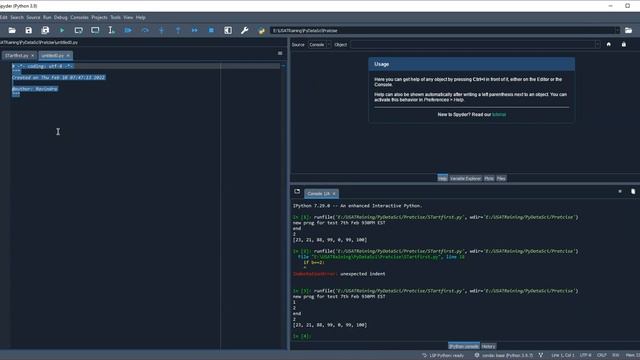Open the Search menu
This screenshot has height=360, width=640.
pos(17,18)
